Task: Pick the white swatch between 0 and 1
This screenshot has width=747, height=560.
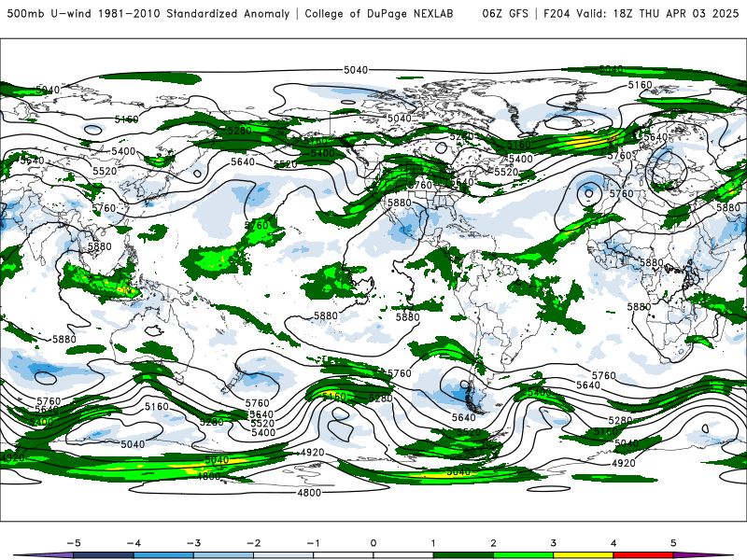Action: pyautogui.click(x=403, y=555)
